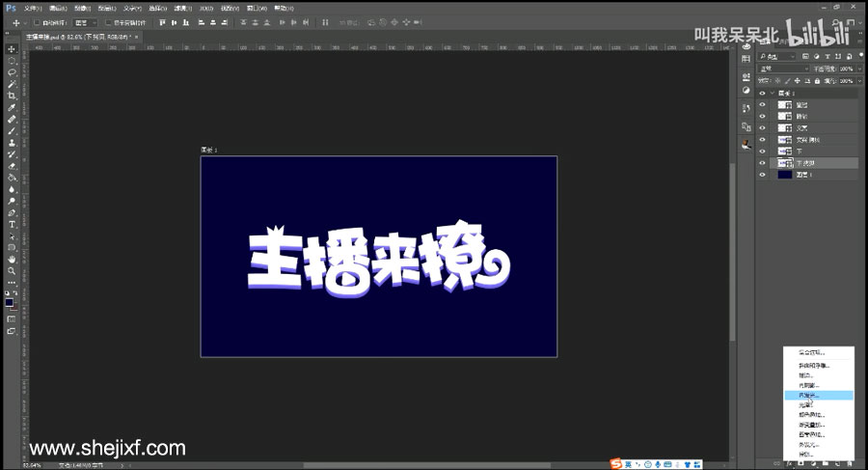868x470 pixels.
Task: Click the fx layer style button
Action: 789,463
